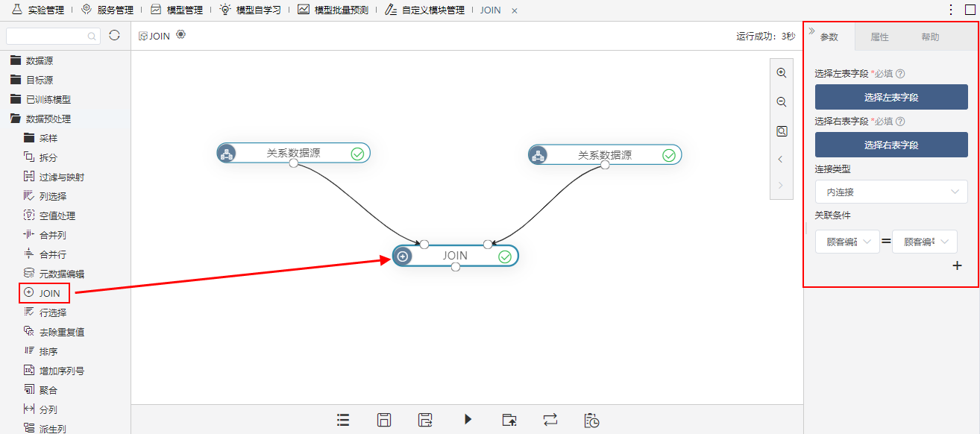Close the JOIN tab
Screen dimensions: 980x434
pyautogui.click(x=514, y=10)
